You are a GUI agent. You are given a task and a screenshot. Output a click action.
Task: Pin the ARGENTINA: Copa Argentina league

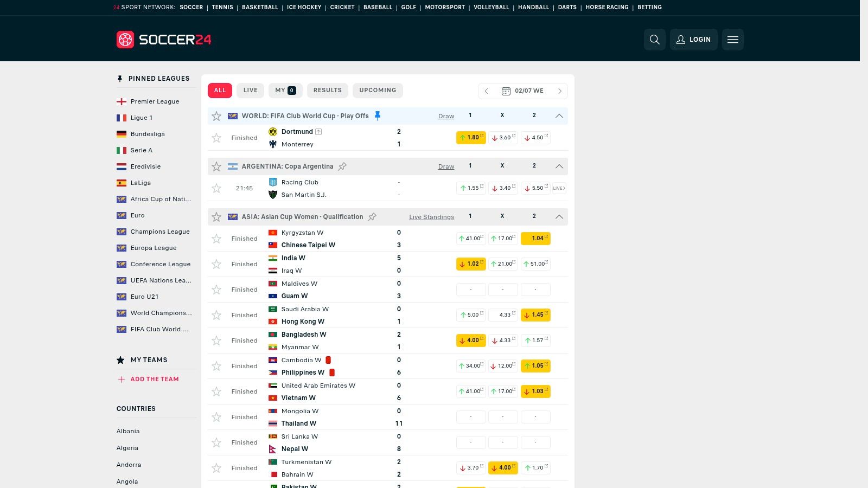[343, 166]
